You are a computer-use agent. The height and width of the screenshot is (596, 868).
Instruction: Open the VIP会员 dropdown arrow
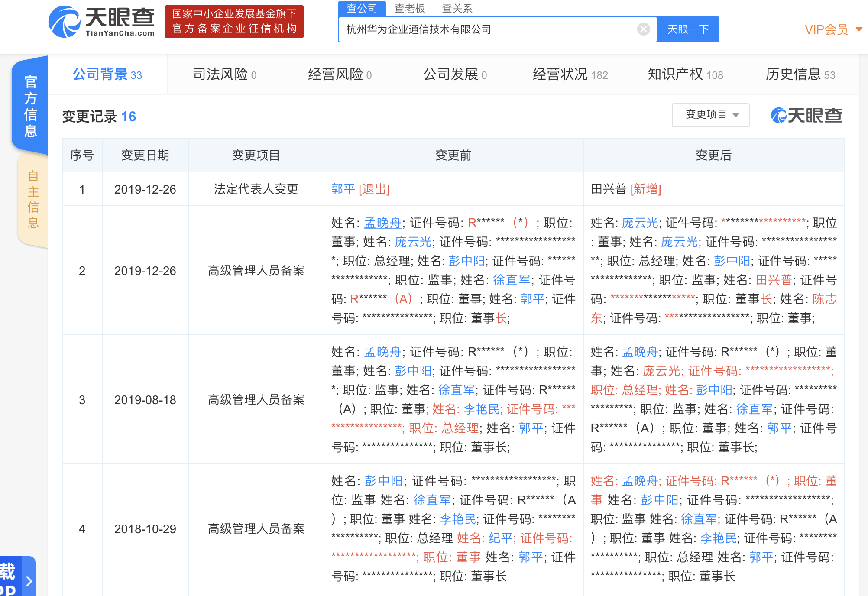pos(859,29)
